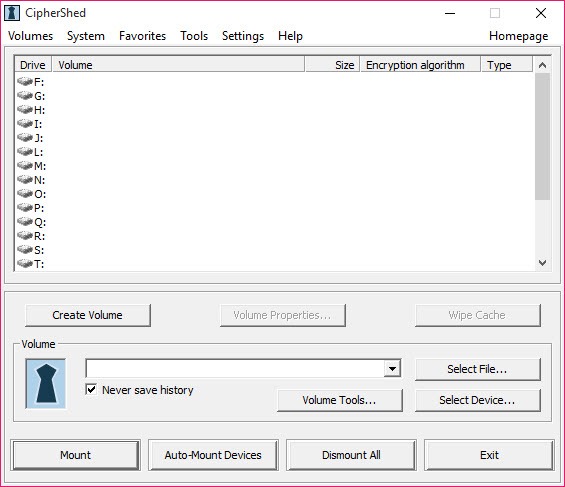Click the Auto-Mount Devices button
Screen dimensions: 565x487
coord(213,455)
